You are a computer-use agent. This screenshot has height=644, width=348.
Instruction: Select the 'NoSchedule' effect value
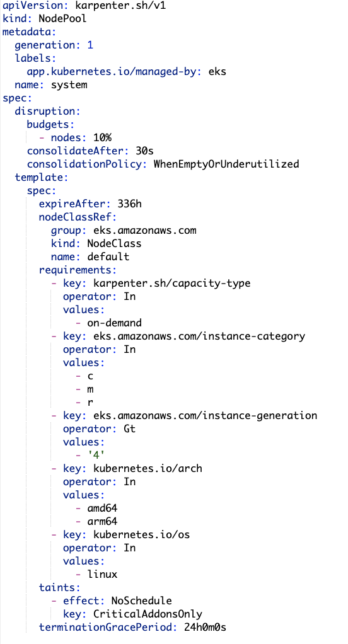(x=141, y=601)
